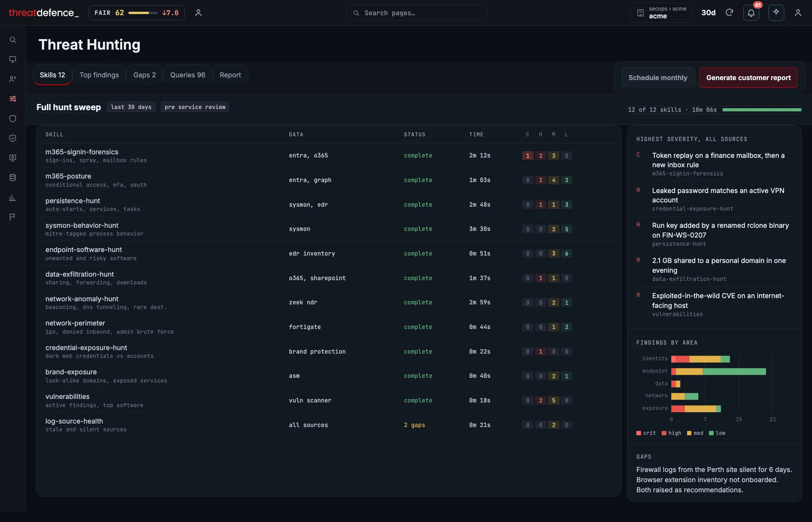Open the Exploited-in-the-wild CVE finding
The height and width of the screenshot is (522, 812).
coord(714,305)
